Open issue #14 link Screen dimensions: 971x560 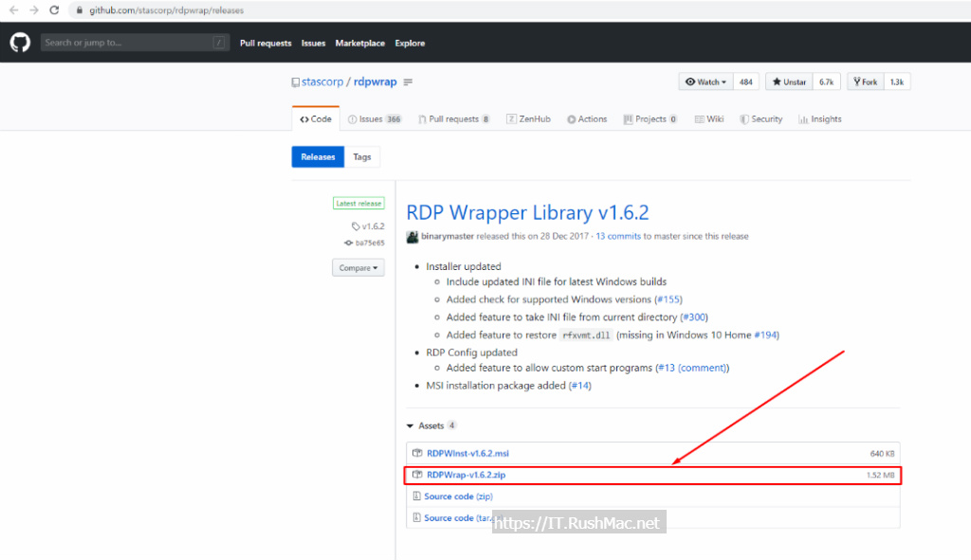pos(579,386)
